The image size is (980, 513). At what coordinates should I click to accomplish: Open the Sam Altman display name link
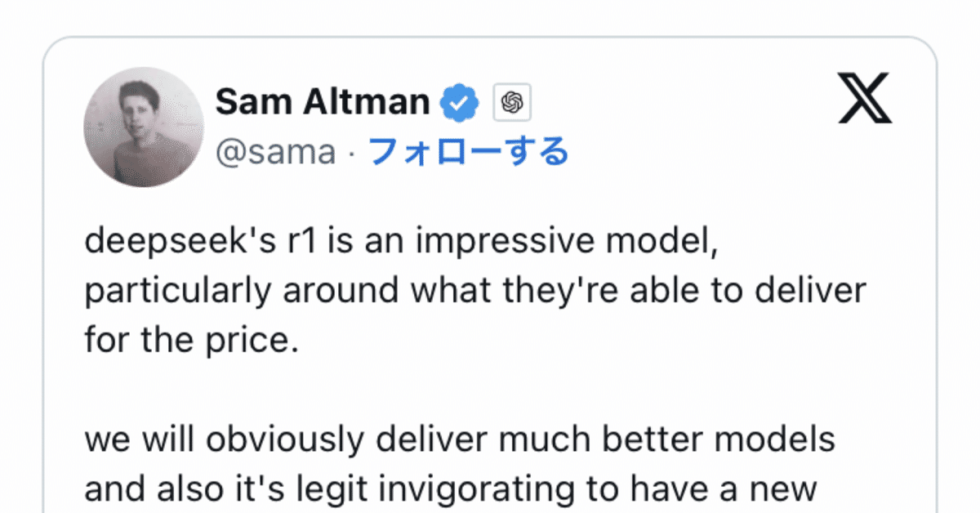click(x=323, y=102)
